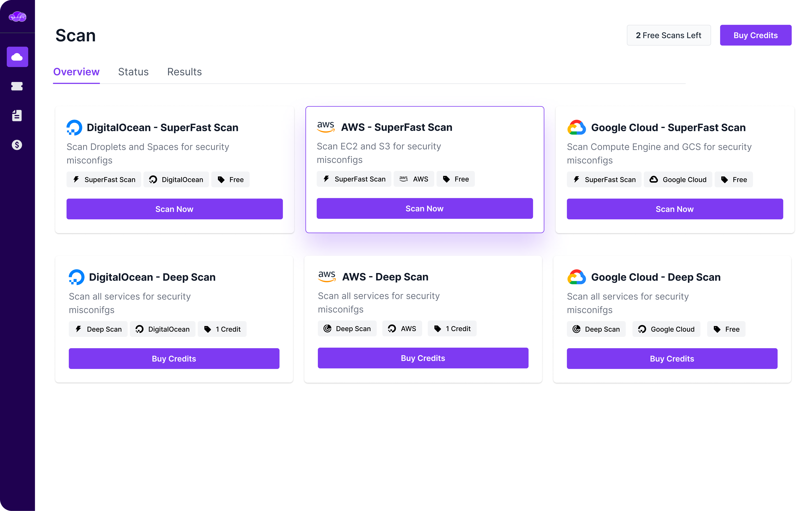812x511 pixels.
Task: Open the dollar billing icon in sidebar
Action: pos(17,145)
